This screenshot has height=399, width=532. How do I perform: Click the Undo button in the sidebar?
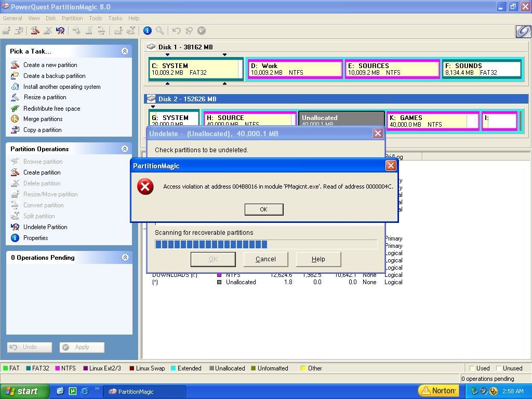[30, 347]
